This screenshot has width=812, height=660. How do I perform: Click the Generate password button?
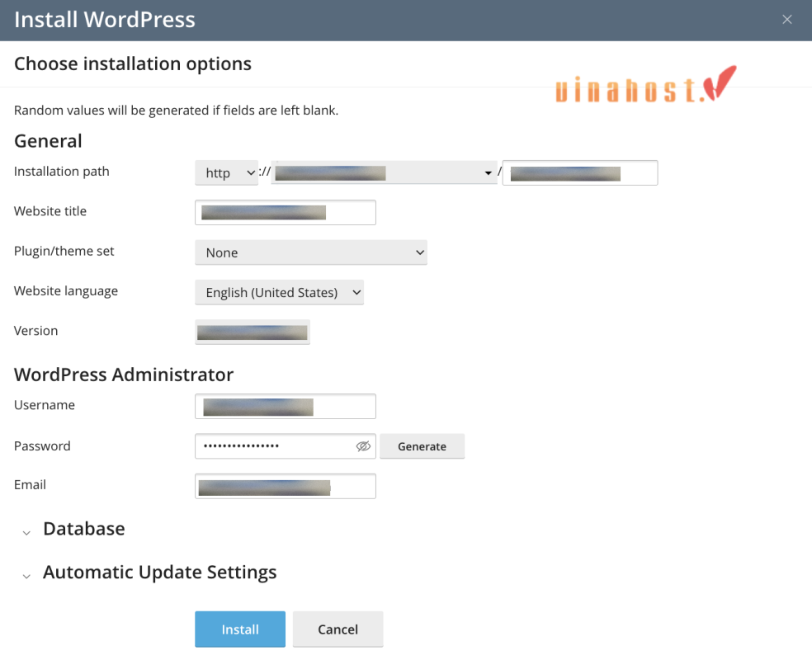[422, 446]
